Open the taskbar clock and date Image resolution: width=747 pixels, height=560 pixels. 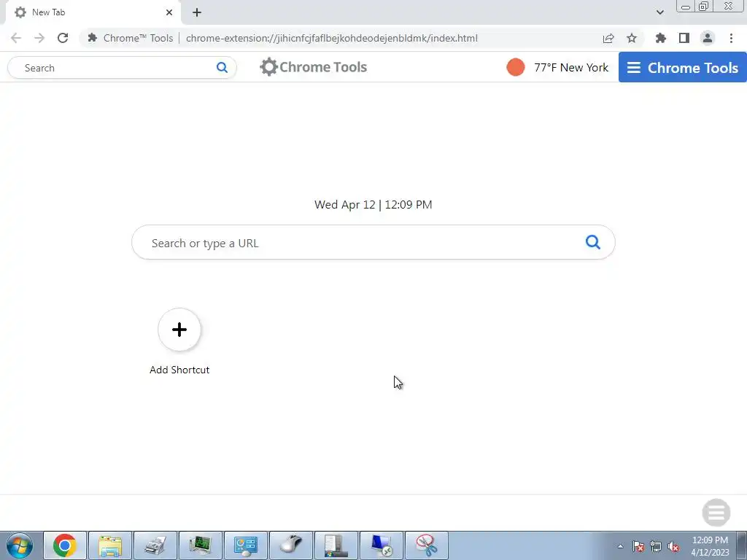pos(710,546)
